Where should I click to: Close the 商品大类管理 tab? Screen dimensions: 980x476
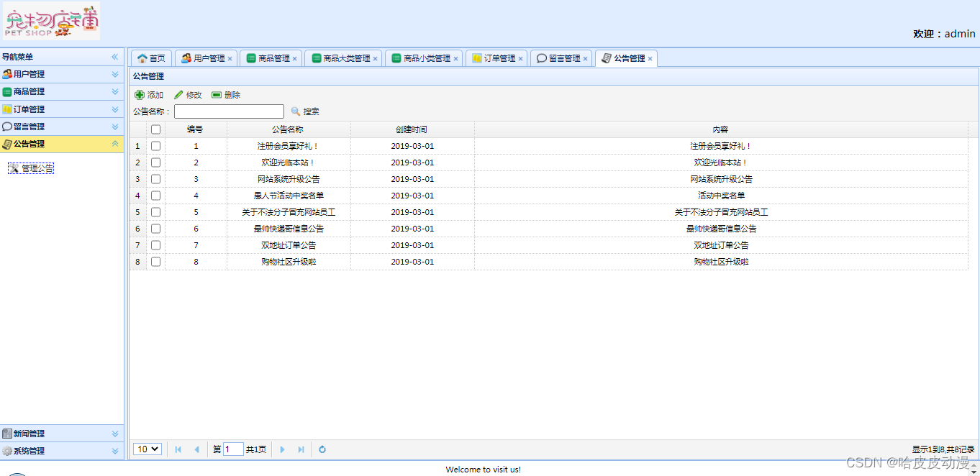click(x=375, y=59)
